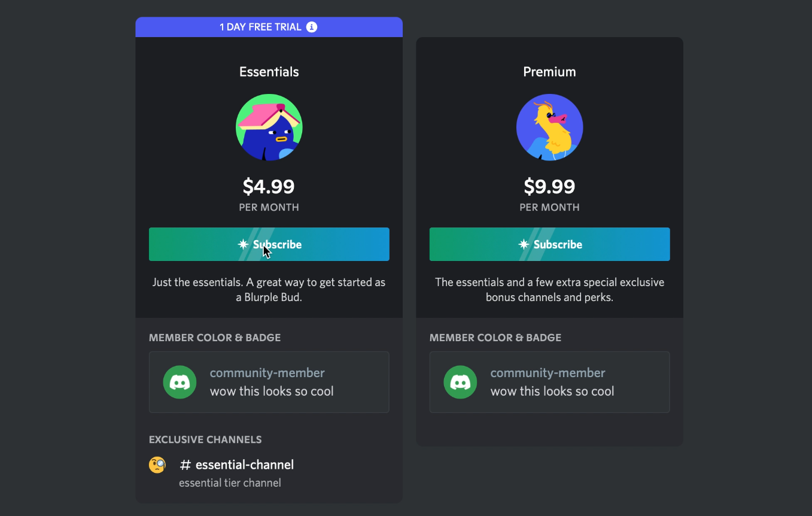This screenshot has width=812, height=516.
Task: Select the community-member role preview in Premium card
Action: (549, 382)
